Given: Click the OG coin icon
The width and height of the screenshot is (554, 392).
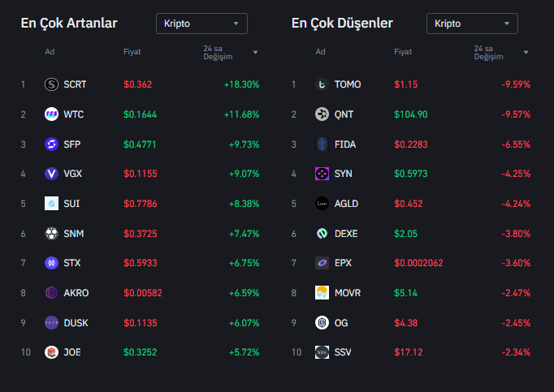Looking at the screenshot, I should [x=322, y=323].
